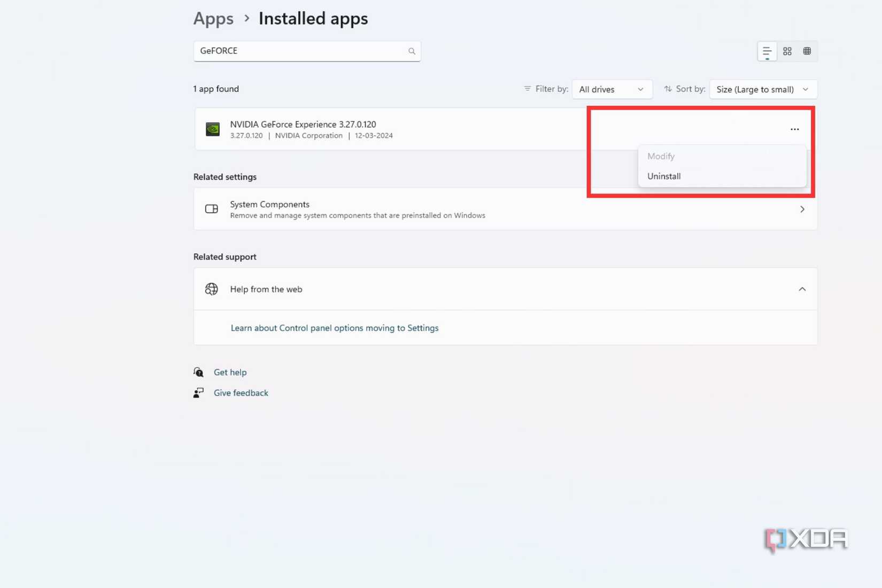Click the search magnifier icon
This screenshot has width=882, height=588.
[x=412, y=51]
